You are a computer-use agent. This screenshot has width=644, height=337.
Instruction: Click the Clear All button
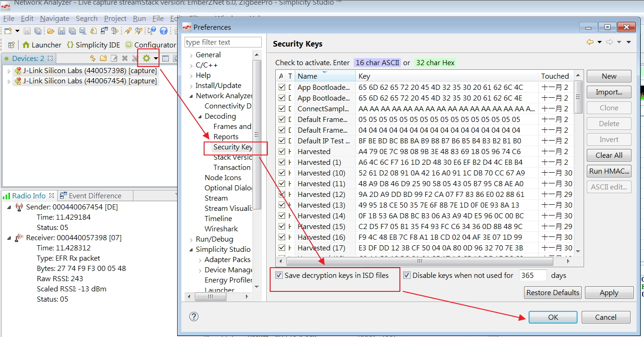coord(609,155)
